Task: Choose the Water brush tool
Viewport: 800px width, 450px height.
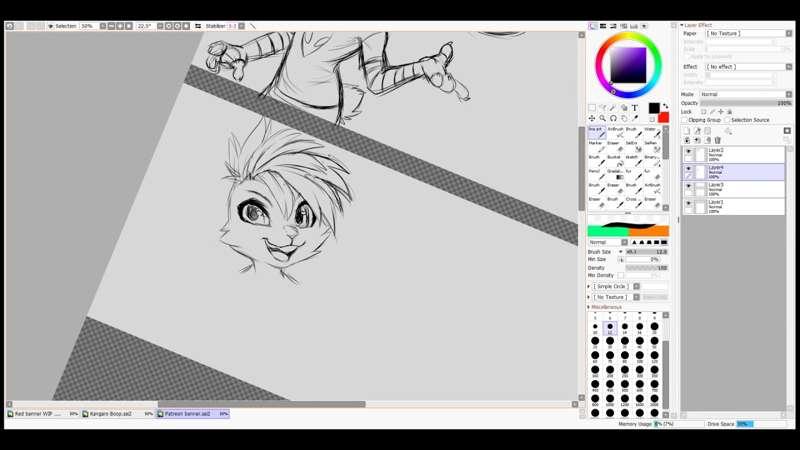Action: [x=654, y=132]
